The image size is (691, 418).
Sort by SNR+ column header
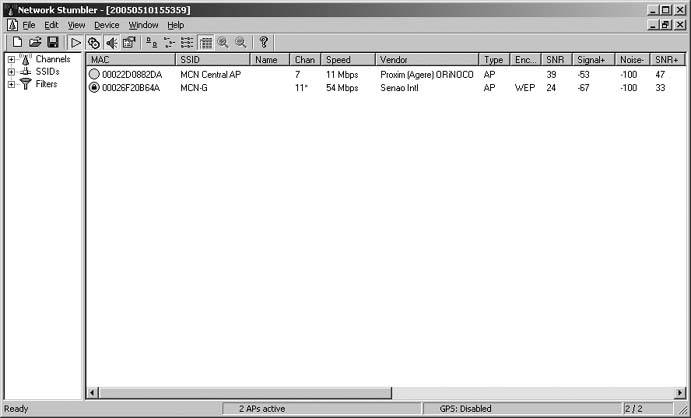pyautogui.click(x=668, y=59)
